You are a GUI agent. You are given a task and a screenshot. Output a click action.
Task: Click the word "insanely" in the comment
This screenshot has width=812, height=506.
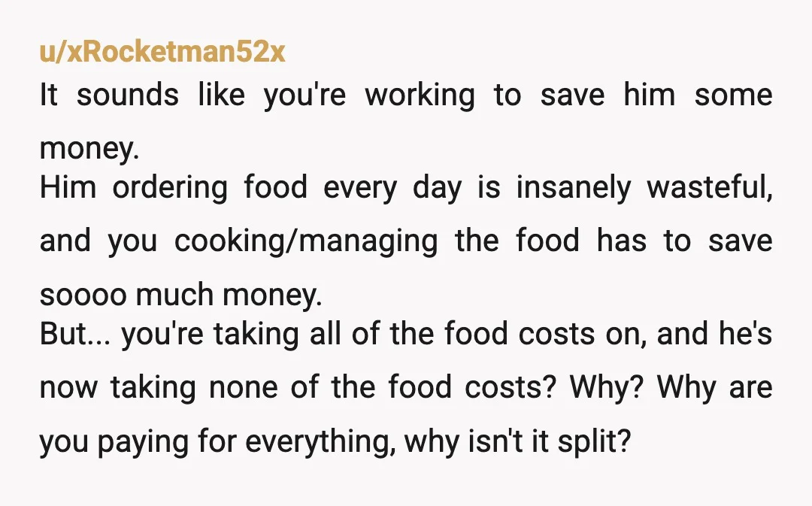574,188
